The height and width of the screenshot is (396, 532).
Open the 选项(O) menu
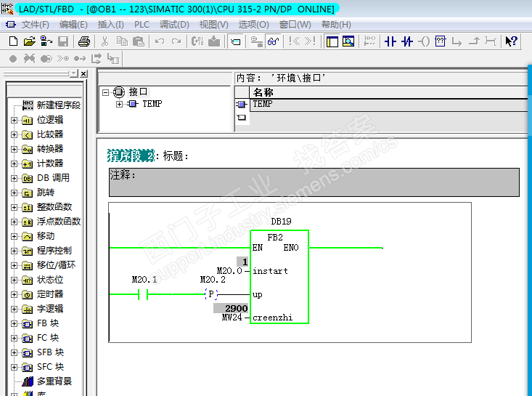pyautogui.click(x=253, y=25)
